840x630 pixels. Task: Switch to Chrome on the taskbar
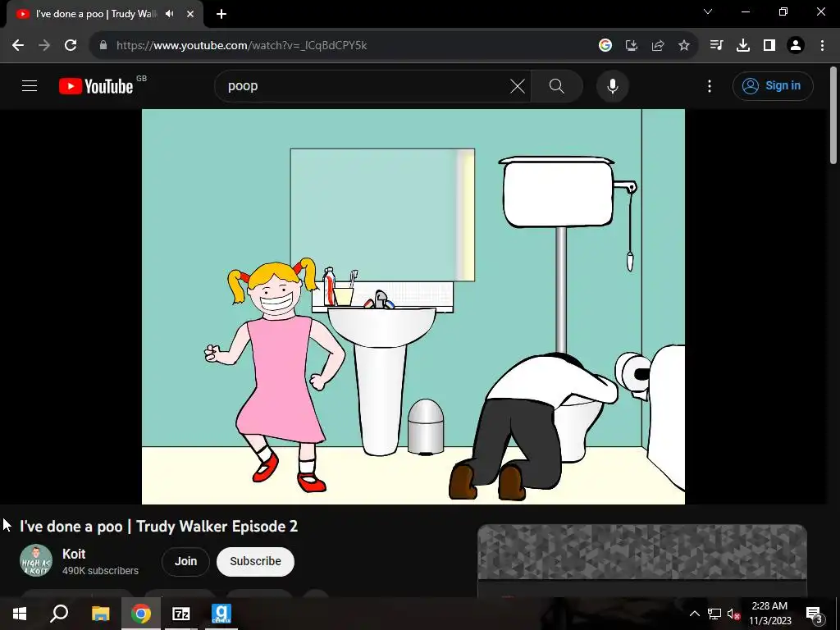[141, 614]
